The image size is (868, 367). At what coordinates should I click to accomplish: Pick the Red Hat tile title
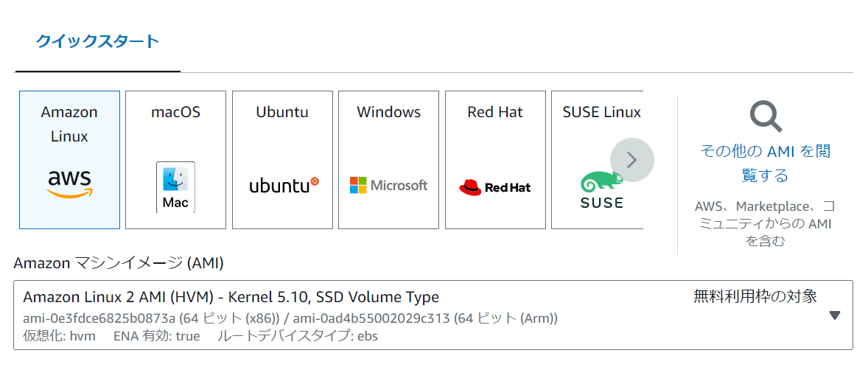[x=495, y=112]
